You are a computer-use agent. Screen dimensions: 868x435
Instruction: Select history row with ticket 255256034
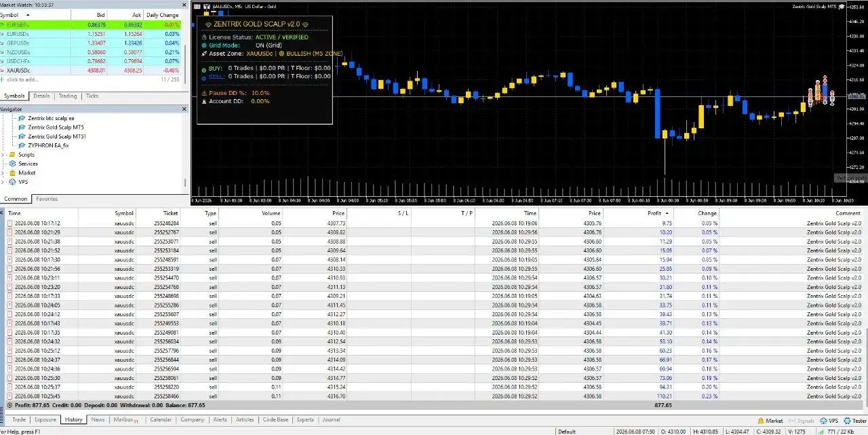[434, 341]
